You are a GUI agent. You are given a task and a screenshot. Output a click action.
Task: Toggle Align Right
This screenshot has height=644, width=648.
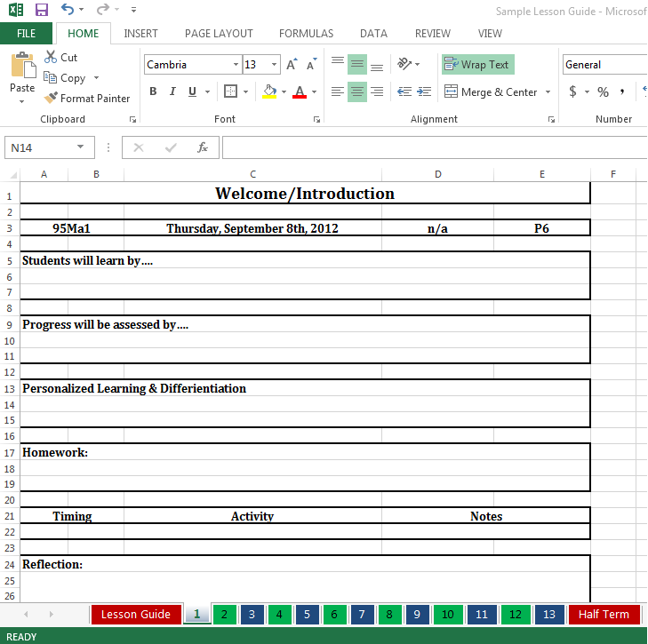(377, 91)
